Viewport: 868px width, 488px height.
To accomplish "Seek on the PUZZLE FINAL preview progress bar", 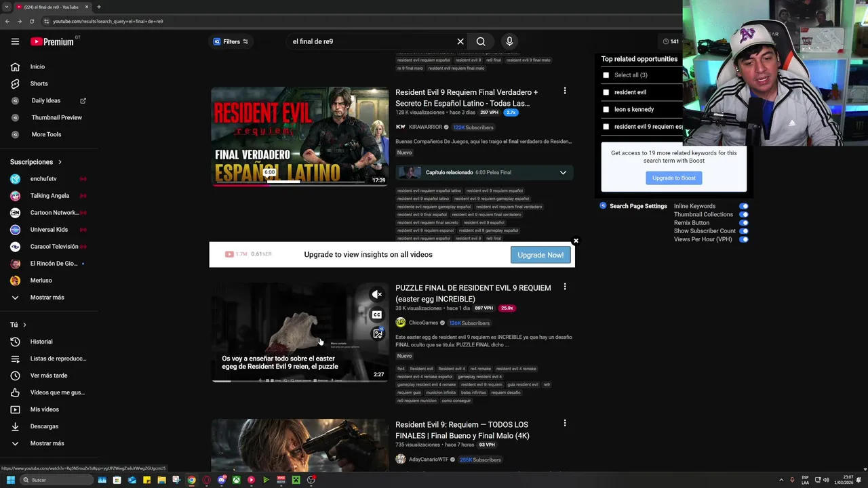I will pyautogui.click(x=300, y=381).
